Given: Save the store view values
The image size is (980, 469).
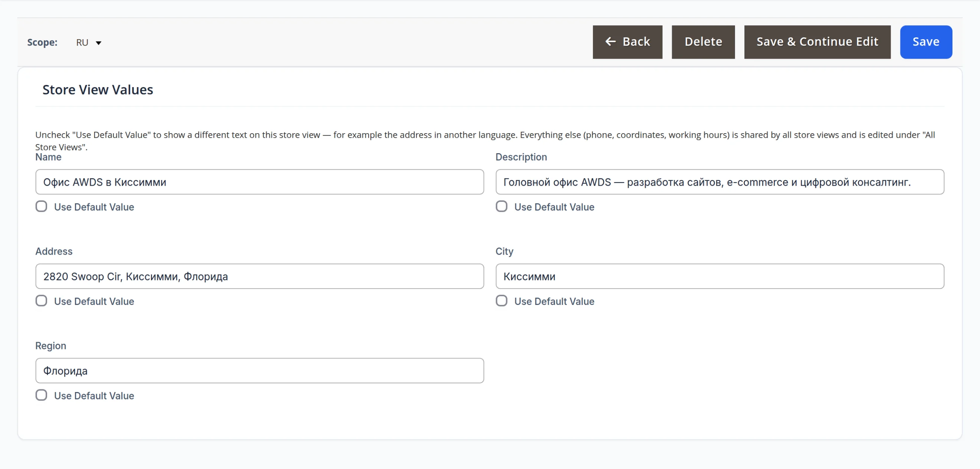Looking at the screenshot, I should pos(926,42).
